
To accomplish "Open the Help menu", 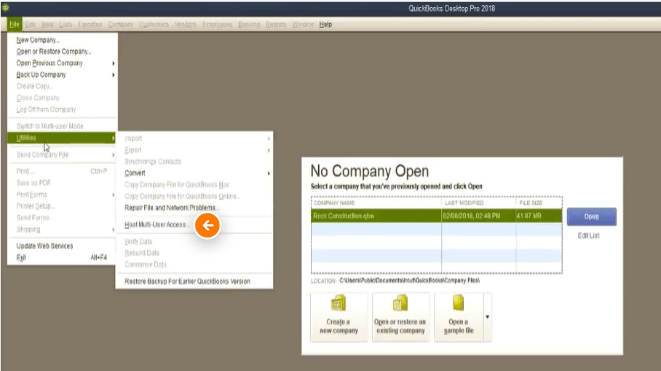I will pos(325,24).
